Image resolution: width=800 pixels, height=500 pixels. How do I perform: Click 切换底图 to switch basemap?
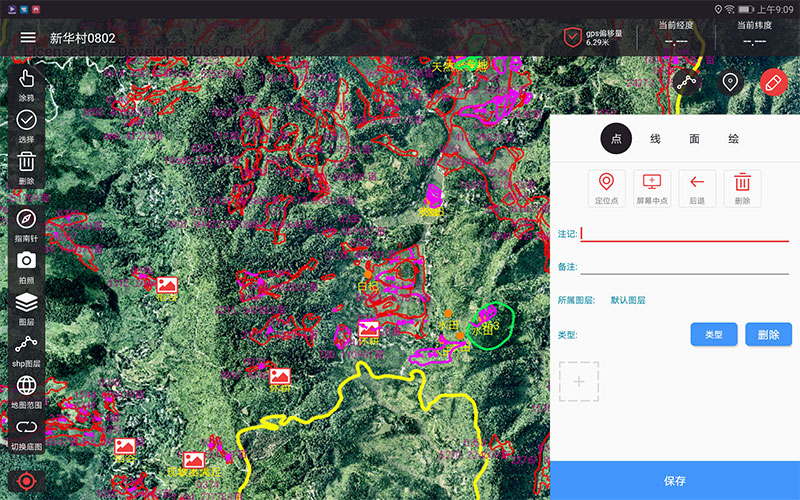pos(26,434)
